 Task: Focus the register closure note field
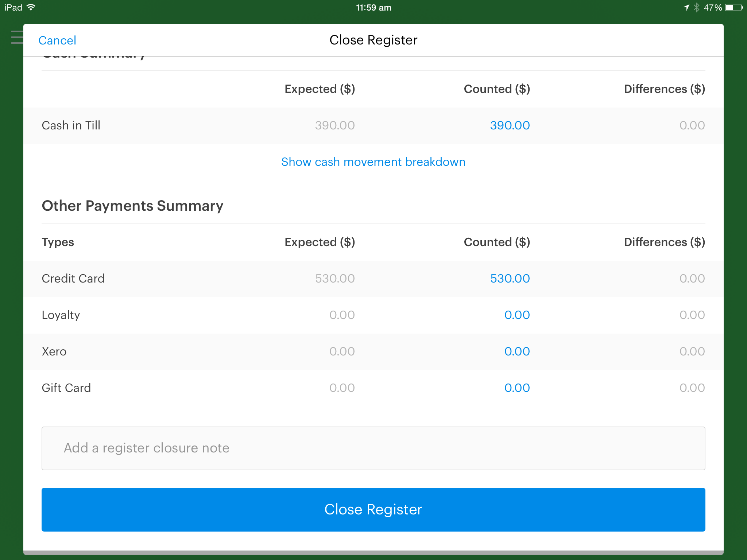tap(373, 448)
